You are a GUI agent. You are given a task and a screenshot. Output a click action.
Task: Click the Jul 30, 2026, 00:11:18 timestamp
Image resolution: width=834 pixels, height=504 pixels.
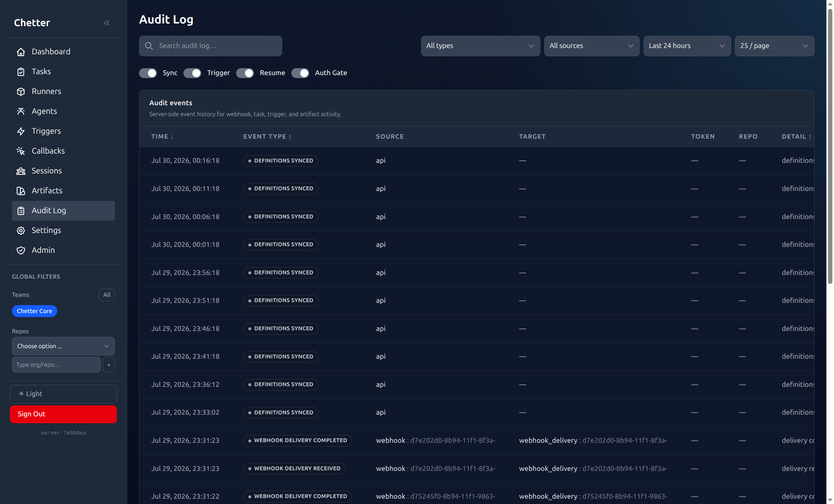pos(185,189)
